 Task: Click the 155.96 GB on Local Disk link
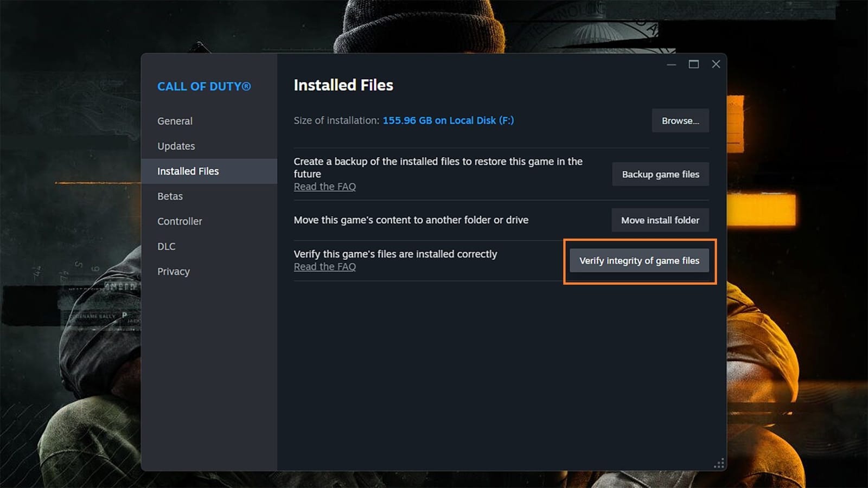(x=447, y=120)
